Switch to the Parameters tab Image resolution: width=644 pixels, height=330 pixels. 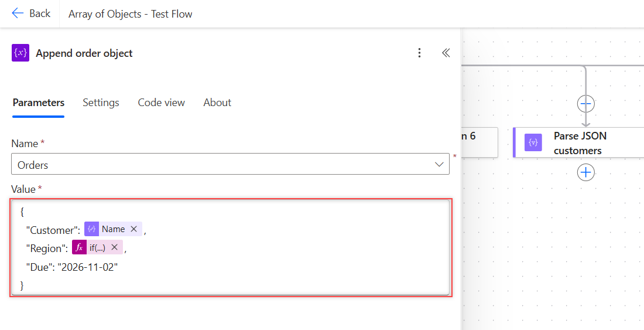coord(38,103)
